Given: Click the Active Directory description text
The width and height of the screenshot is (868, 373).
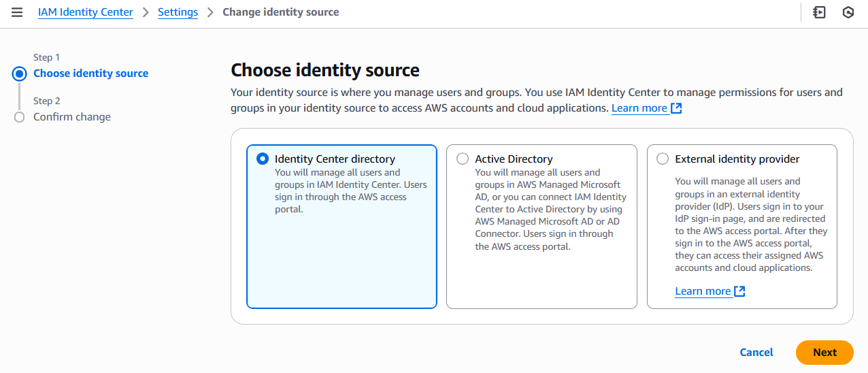Looking at the screenshot, I should click(551, 210).
